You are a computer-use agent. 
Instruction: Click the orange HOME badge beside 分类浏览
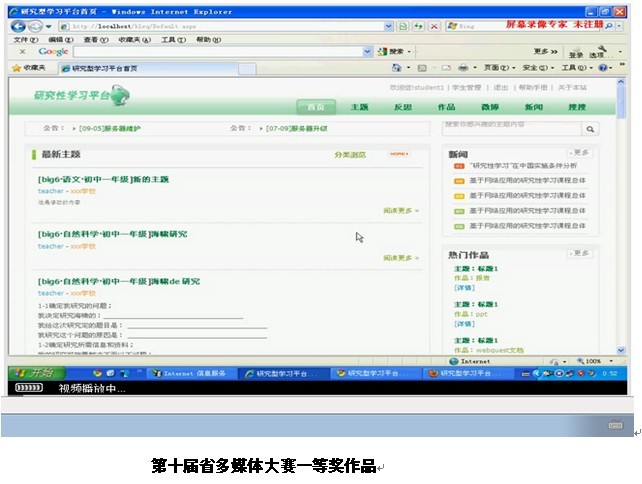pos(399,155)
